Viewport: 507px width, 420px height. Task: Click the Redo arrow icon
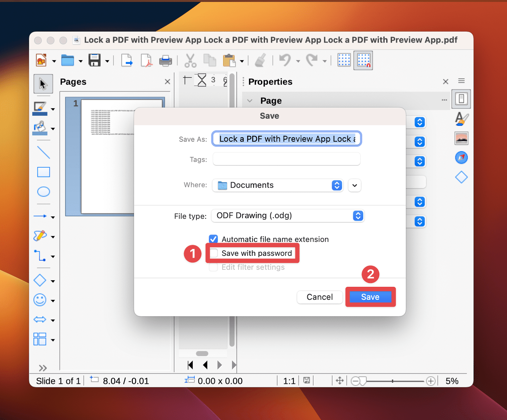tap(312, 60)
